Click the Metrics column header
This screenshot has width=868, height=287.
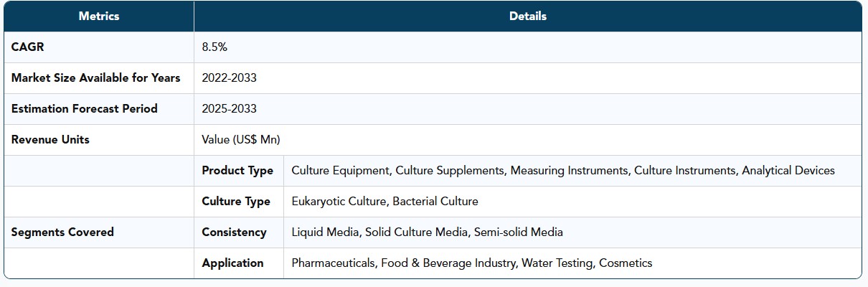99,16
